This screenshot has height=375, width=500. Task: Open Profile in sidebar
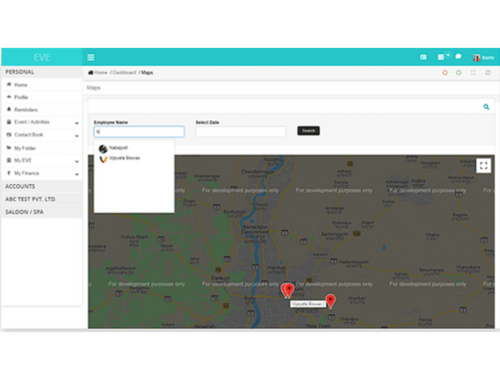(42, 97)
